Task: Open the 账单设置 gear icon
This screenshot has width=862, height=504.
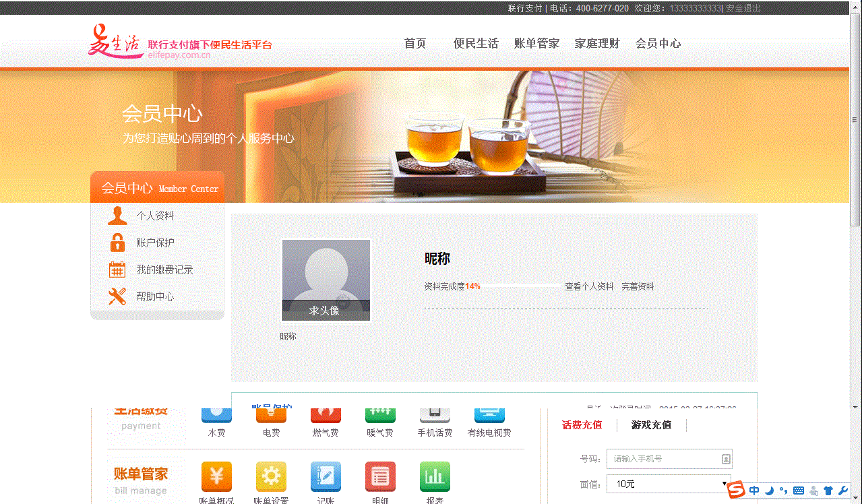Action: pyautogui.click(x=271, y=476)
